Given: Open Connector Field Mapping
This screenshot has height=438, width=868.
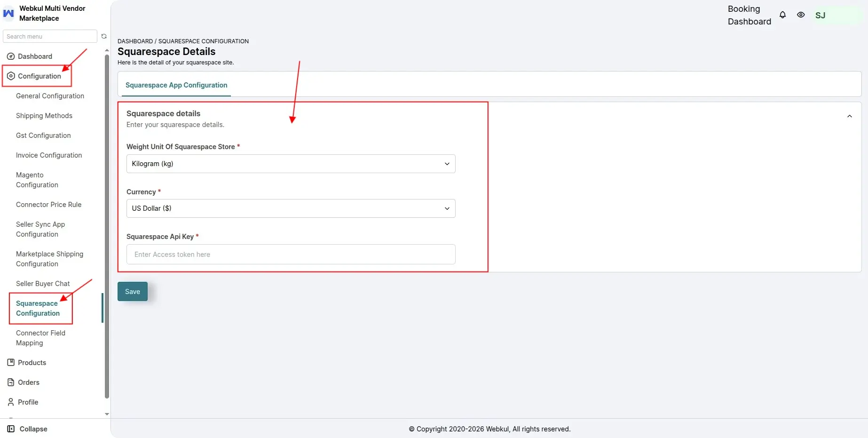Looking at the screenshot, I should point(40,338).
